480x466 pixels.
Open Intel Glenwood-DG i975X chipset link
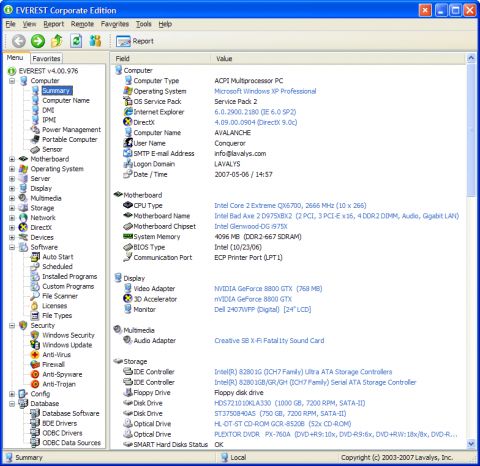pyautogui.click(x=251, y=226)
